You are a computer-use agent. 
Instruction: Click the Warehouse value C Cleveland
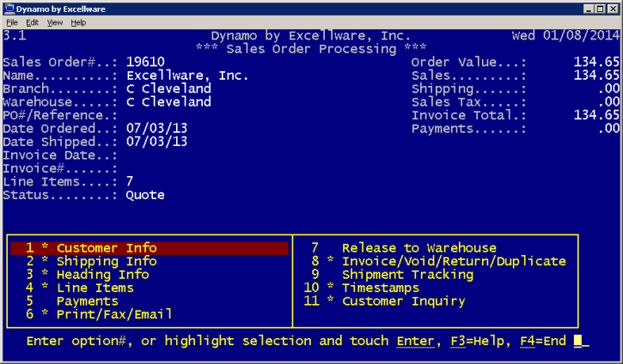168,102
